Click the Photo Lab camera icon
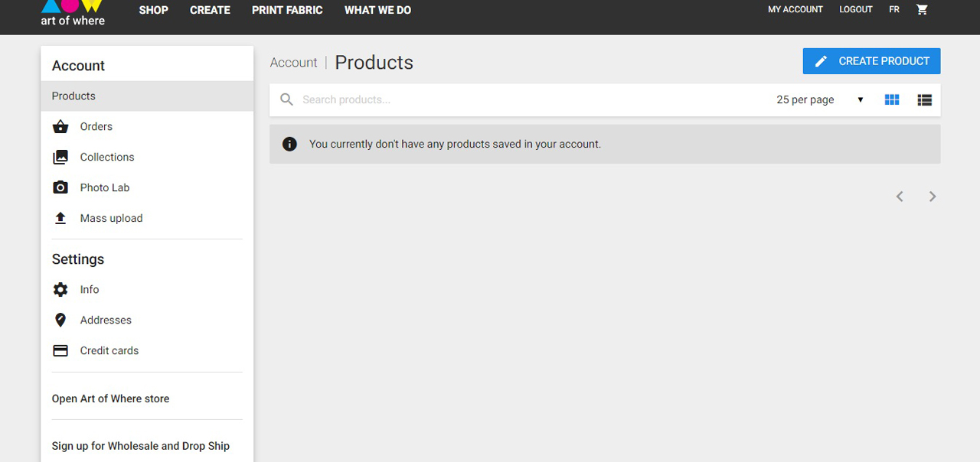Image resolution: width=980 pixels, height=462 pixels. (60, 187)
